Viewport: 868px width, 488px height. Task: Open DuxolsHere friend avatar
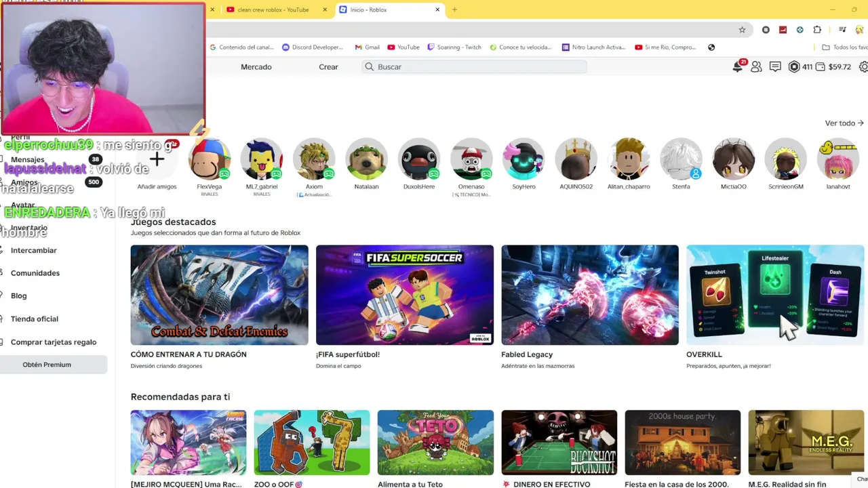419,159
